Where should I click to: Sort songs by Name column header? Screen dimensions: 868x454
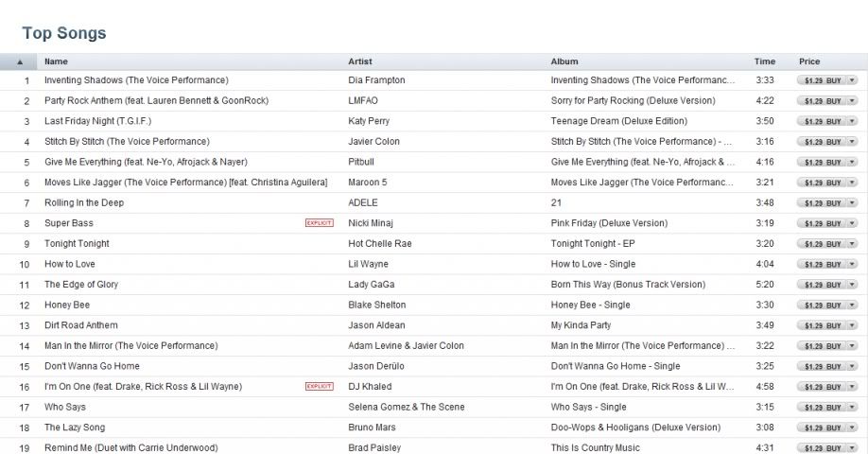56,61
